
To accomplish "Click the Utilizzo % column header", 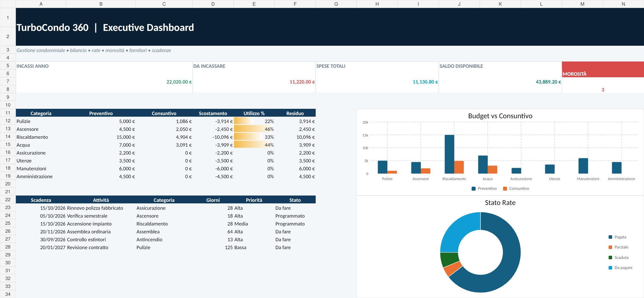I will click(x=254, y=113).
